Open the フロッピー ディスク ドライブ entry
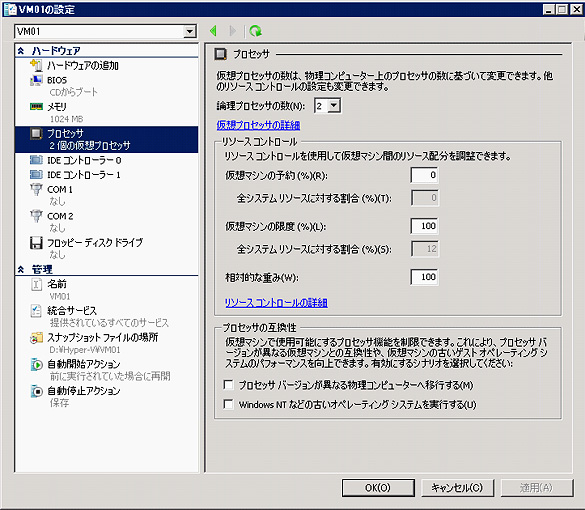Screen dimensions: 585x510 (95, 243)
